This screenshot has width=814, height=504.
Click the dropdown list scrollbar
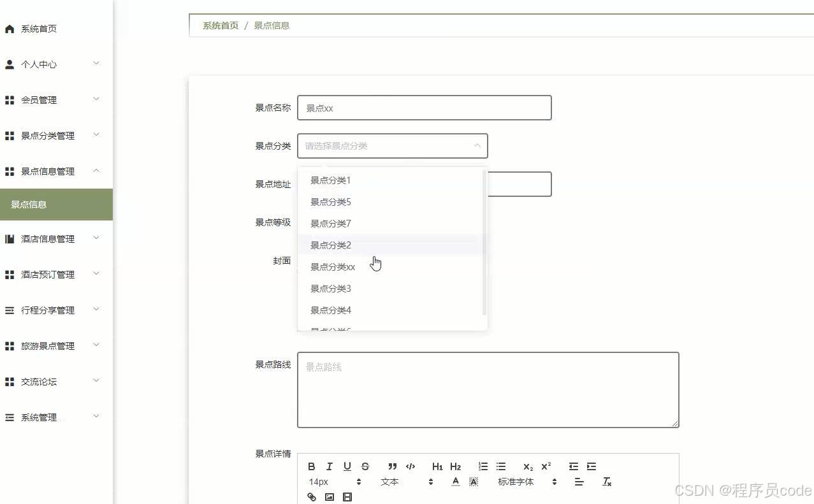coord(484,242)
